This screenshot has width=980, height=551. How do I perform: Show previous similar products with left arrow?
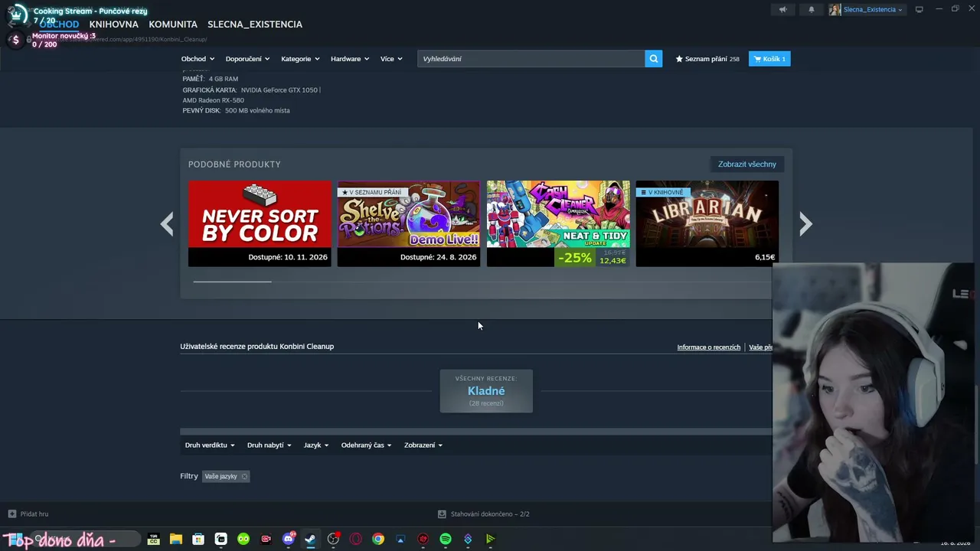(167, 223)
